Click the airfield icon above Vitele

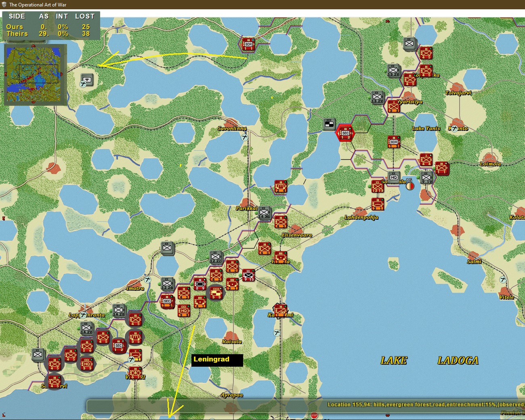[x=503, y=279]
